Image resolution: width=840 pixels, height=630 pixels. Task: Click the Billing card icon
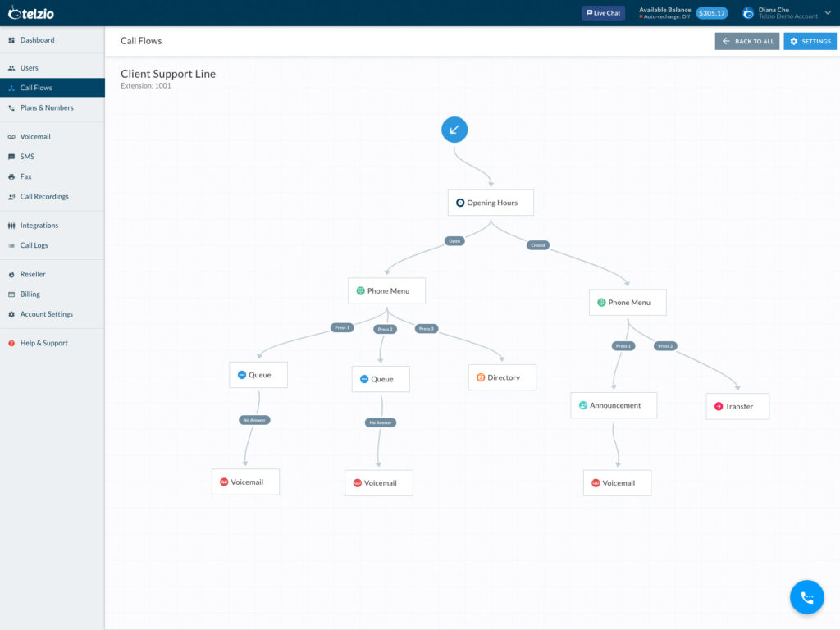pyautogui.click(x=11, y=294)
